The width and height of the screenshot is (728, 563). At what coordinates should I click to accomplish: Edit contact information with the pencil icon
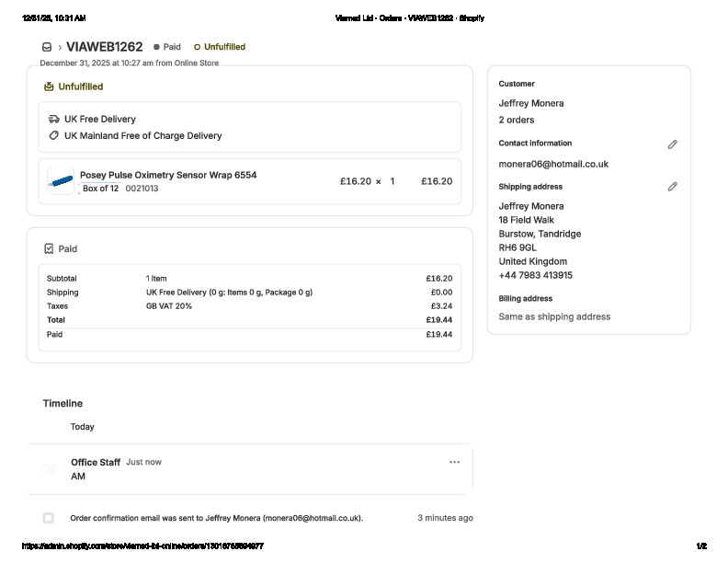672,144
